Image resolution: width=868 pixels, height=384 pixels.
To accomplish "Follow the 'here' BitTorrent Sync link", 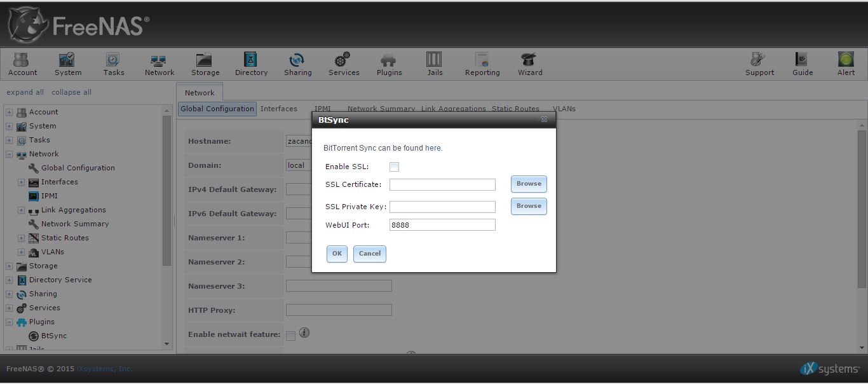I will point(433,148).
